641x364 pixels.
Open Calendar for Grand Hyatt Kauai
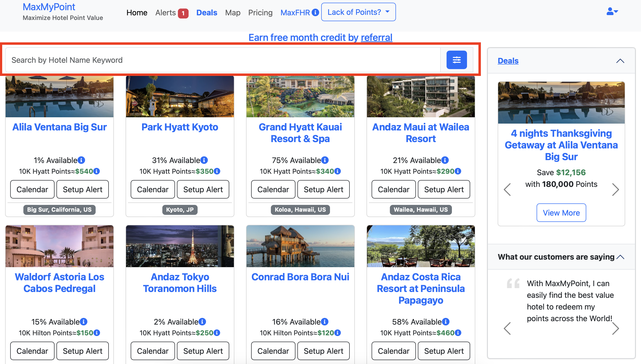pos(273,189)
